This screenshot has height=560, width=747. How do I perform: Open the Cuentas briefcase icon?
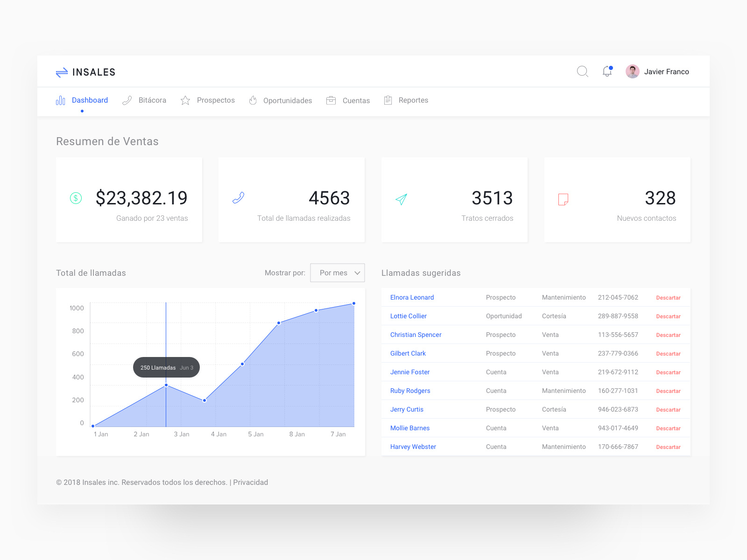pyautogui.click(x=331, y=100)
